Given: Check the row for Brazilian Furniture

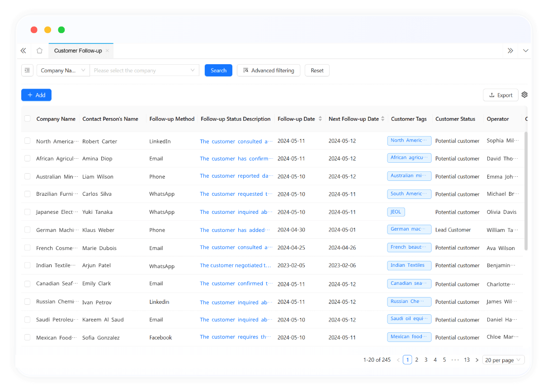Looking at the screenshot, I should point(28,194).
